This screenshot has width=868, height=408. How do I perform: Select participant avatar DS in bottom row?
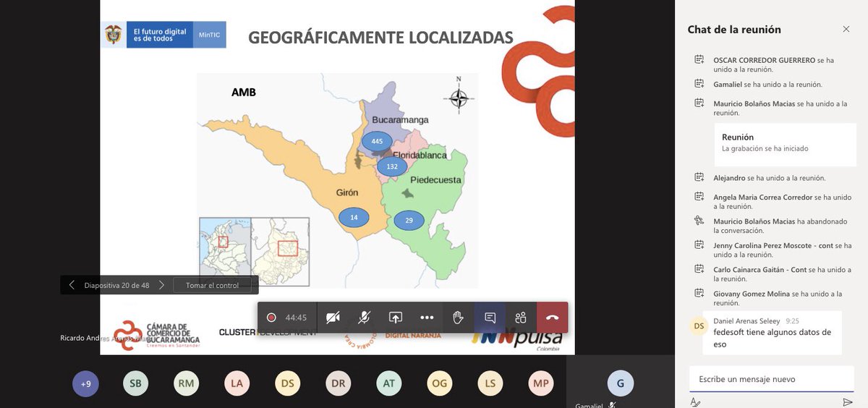(287, 383)
